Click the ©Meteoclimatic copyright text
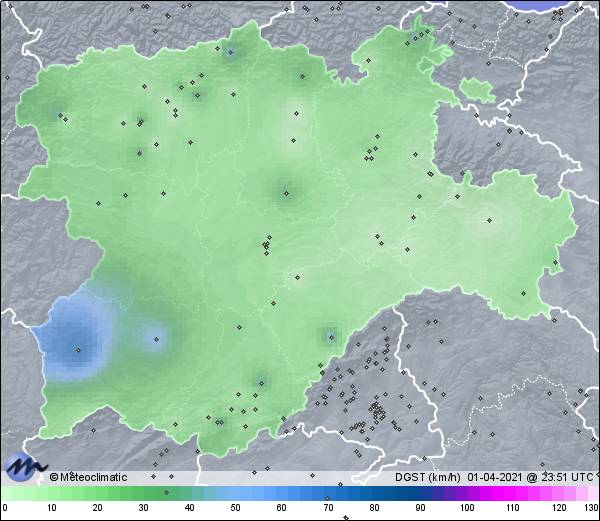 click(88, 477)
